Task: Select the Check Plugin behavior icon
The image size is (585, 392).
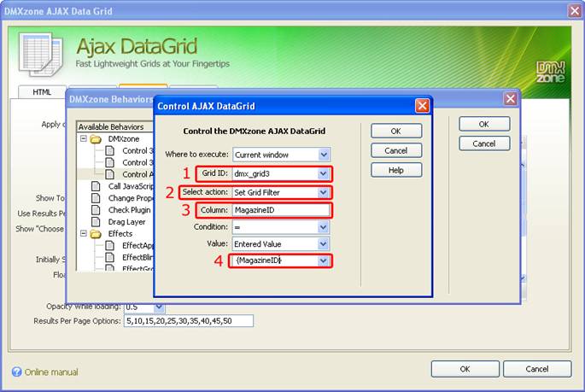Action: pyautogui.click(x=96, y=210)
